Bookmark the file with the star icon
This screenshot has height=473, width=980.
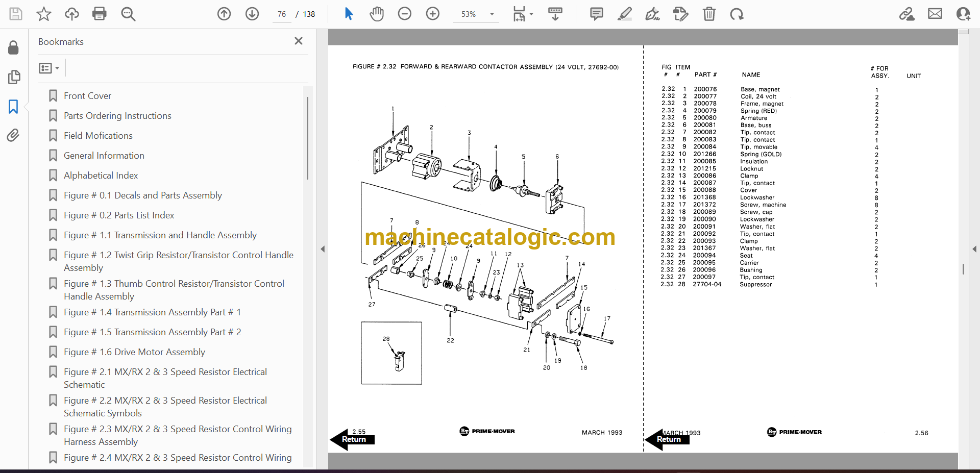pos(44,14)
